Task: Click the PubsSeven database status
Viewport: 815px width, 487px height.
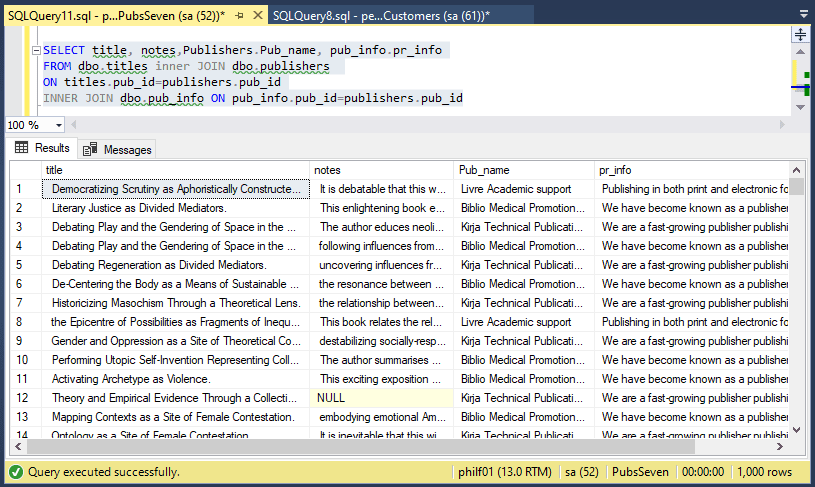Action: click(x=640, y=472)
